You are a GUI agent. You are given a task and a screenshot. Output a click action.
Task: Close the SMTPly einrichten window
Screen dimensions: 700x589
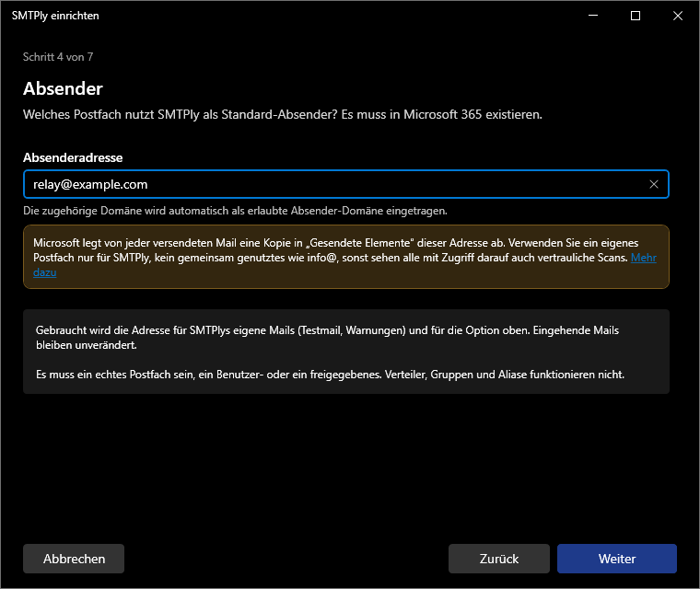pyautogui.click(x=678, y=16)
